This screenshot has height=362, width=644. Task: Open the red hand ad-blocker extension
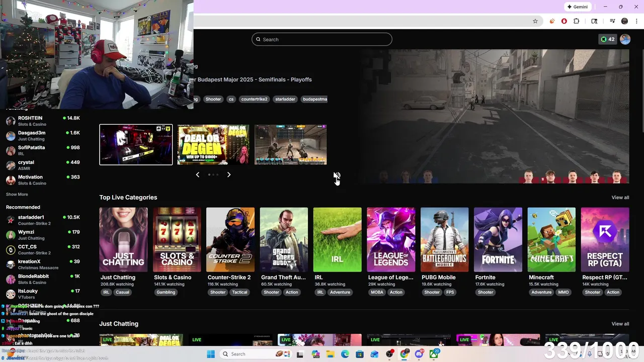coord(564,21)
